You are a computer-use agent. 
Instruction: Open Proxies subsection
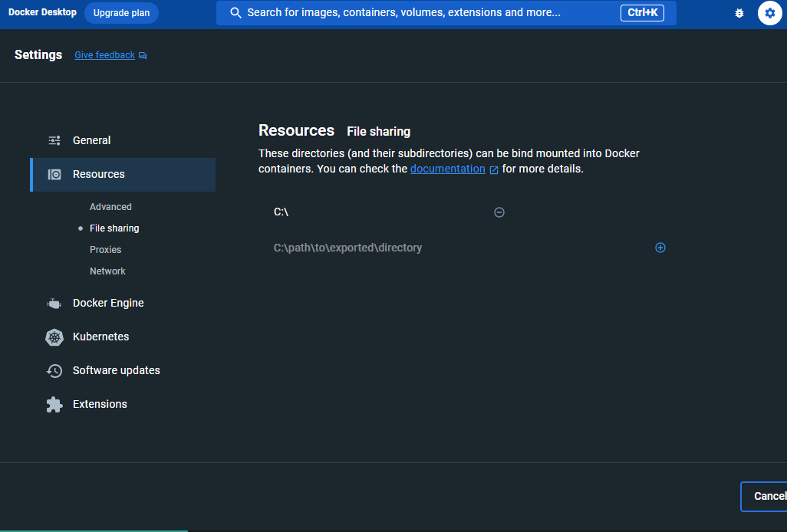(x=105, y=250)
